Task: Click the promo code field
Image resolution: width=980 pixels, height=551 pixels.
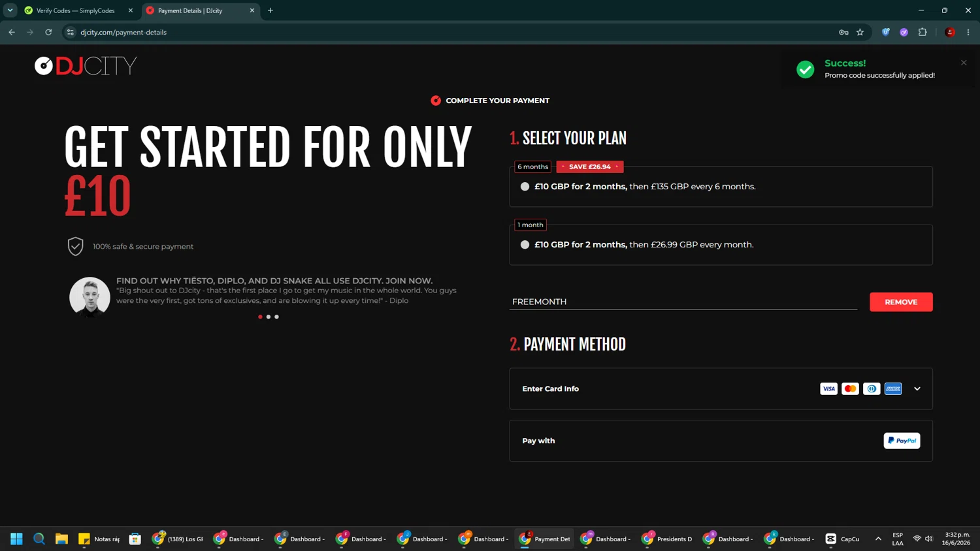Action: coord(683,302)
